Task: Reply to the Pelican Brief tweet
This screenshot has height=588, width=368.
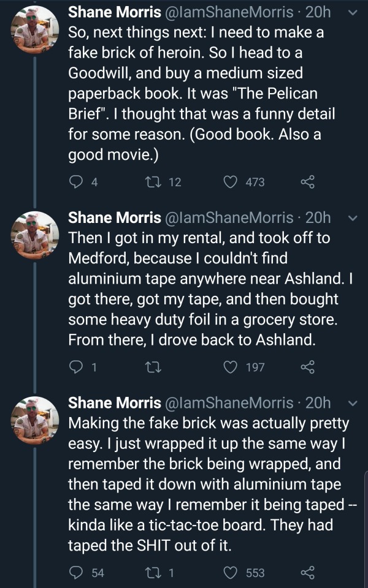Action: coord(77,181)
